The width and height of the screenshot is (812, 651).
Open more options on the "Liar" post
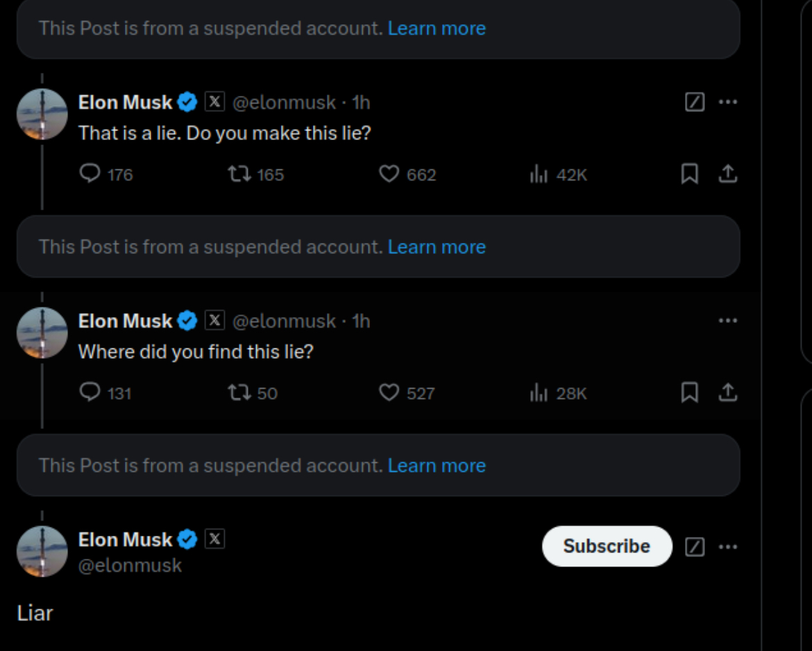[727, 547]
